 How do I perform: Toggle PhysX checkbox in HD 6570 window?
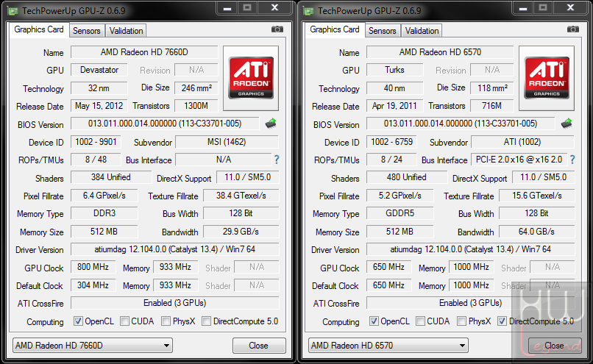461,321
